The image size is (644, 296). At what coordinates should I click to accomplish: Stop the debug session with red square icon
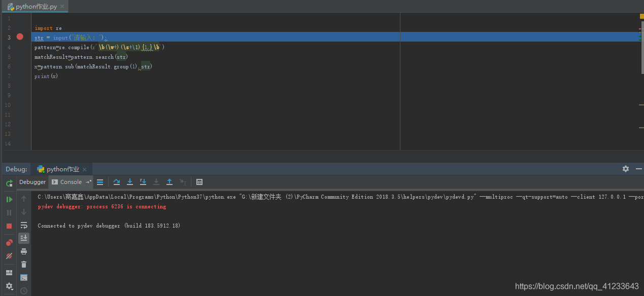9,225
